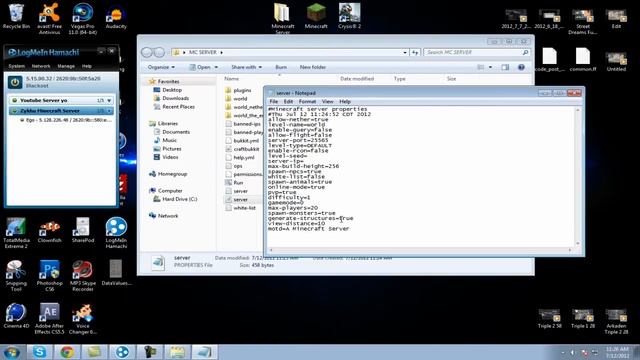Click the Explorer help icon

521,67
